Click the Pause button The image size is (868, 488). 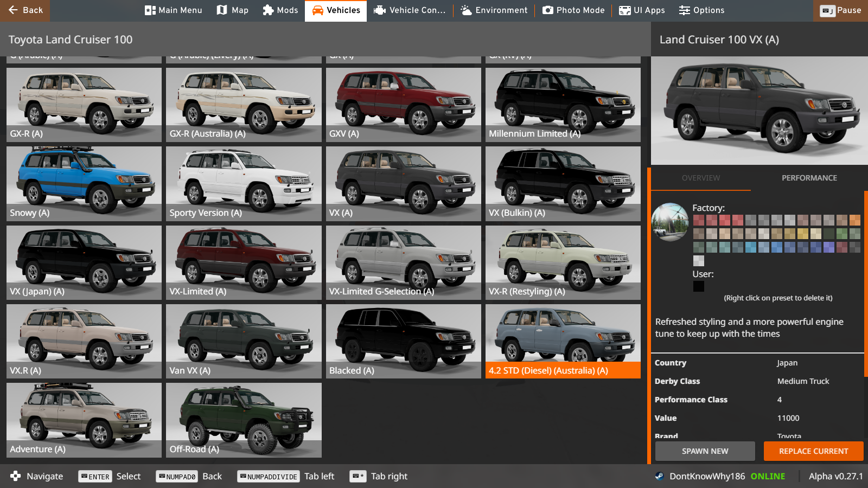(840, 10)
